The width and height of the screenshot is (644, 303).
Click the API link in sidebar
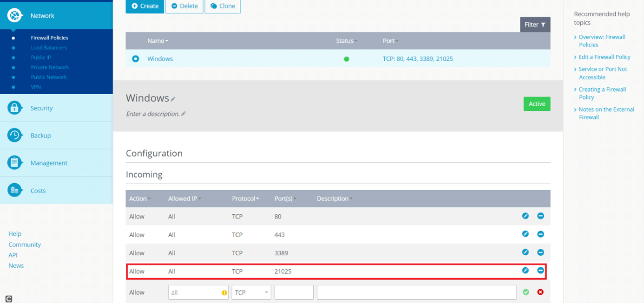tap(13, 255)
